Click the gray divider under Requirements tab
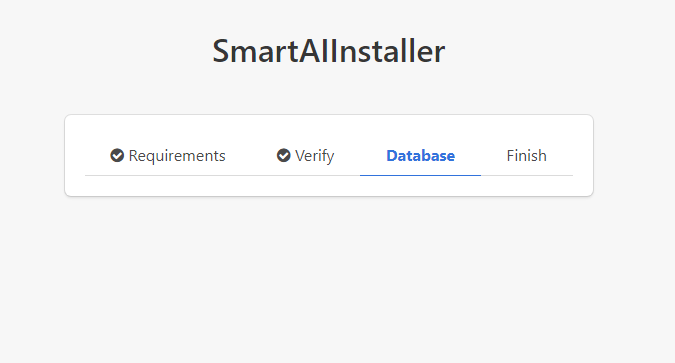 [168, 175]
